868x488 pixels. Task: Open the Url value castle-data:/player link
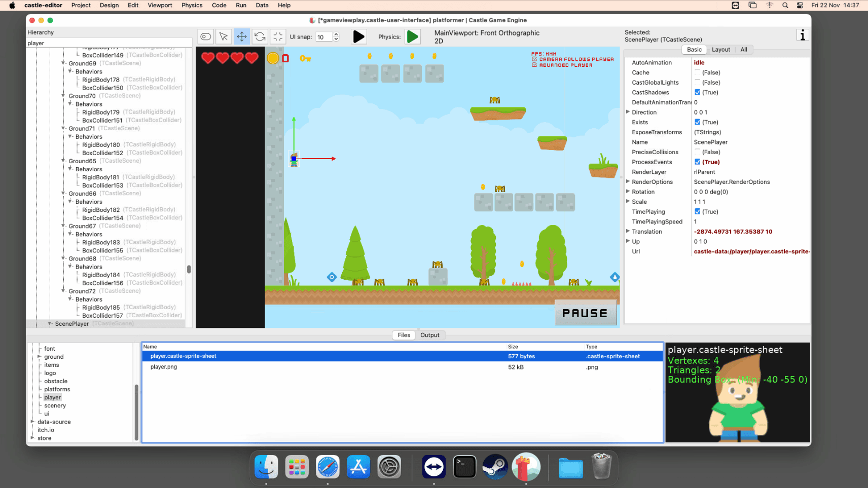click(749, 251)
